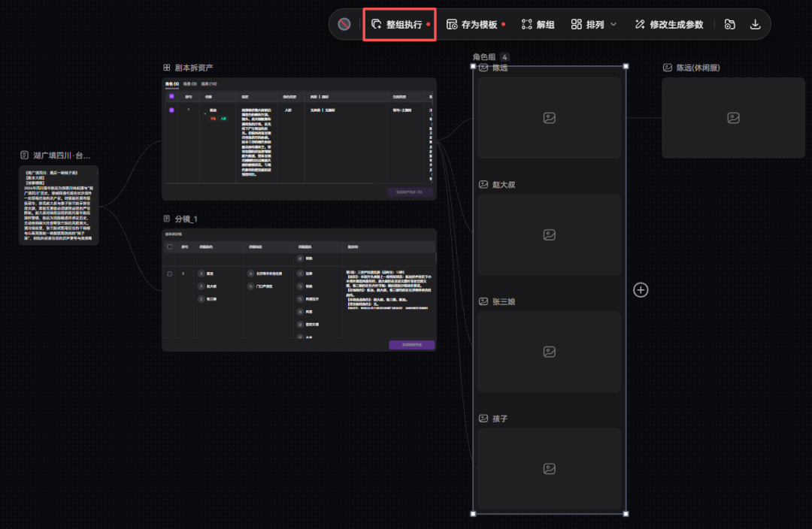The width and height of the screenshot is (812, 529).
Task: Ungroup nodes with 解组
Action: [538, 24]
